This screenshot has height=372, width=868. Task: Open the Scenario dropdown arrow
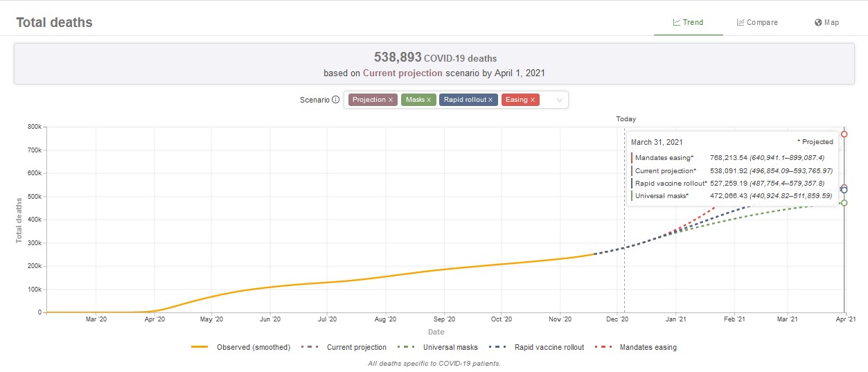coord(558,100)
